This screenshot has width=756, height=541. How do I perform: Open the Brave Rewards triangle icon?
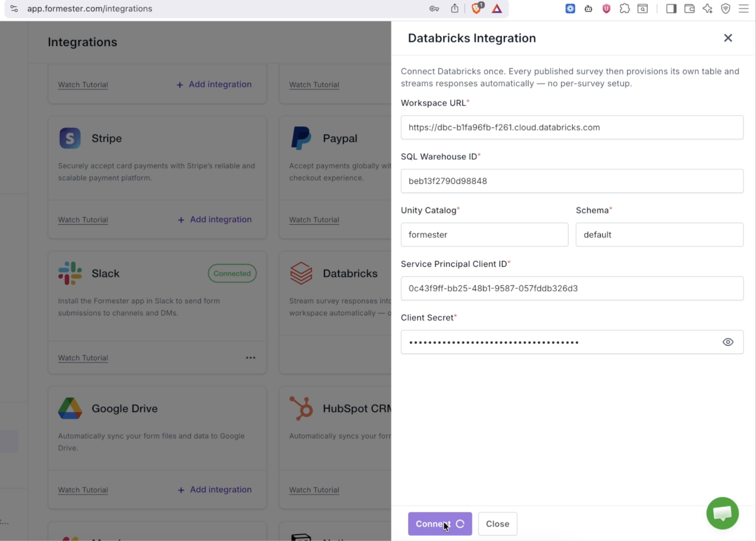(x=497, y=8)
